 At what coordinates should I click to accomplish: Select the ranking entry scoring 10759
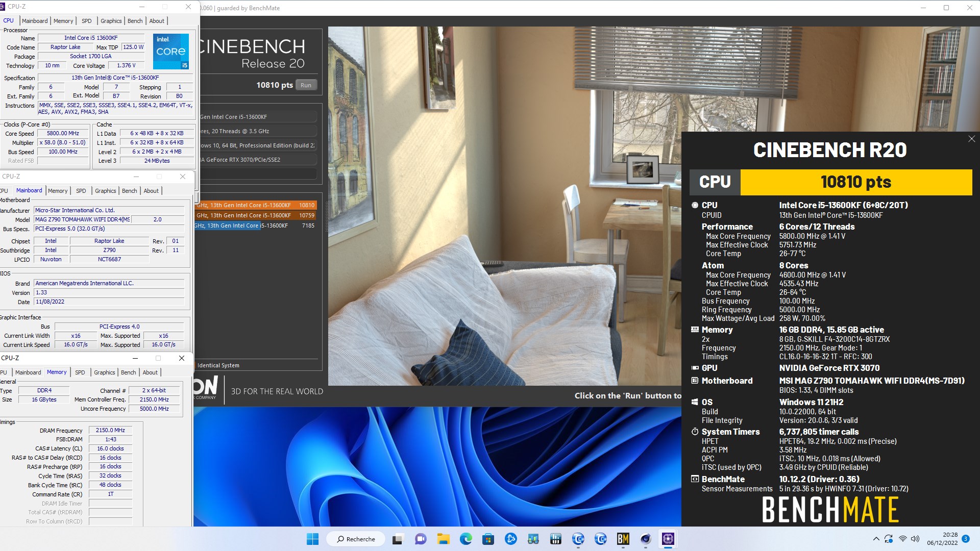[x=255, y=215]
